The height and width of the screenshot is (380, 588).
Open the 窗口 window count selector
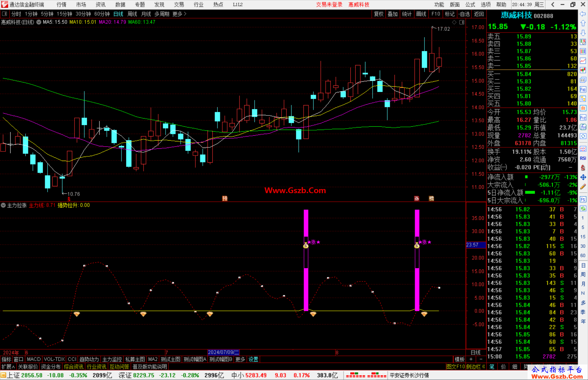click(19, 359)
